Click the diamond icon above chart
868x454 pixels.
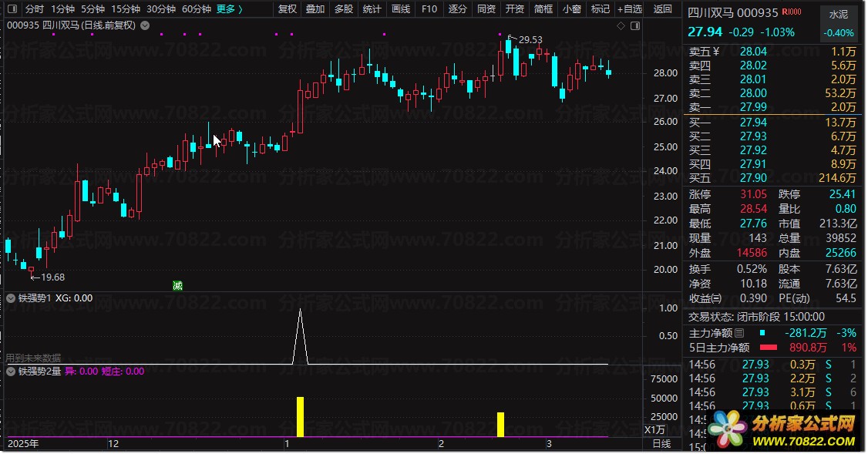[x=621, y=26]
